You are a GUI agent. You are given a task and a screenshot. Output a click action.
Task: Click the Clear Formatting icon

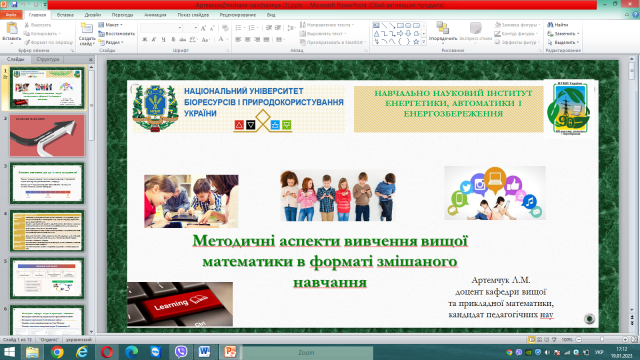(x=225, y=28)
